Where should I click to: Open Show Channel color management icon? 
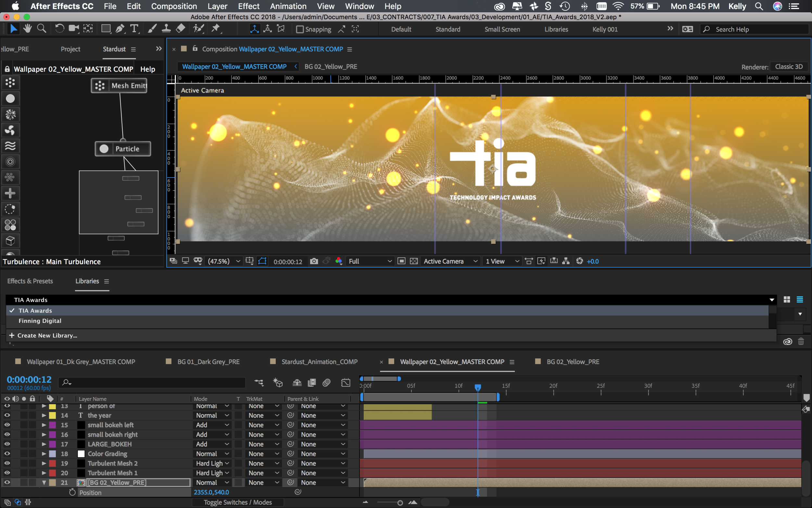click(339, 261)
